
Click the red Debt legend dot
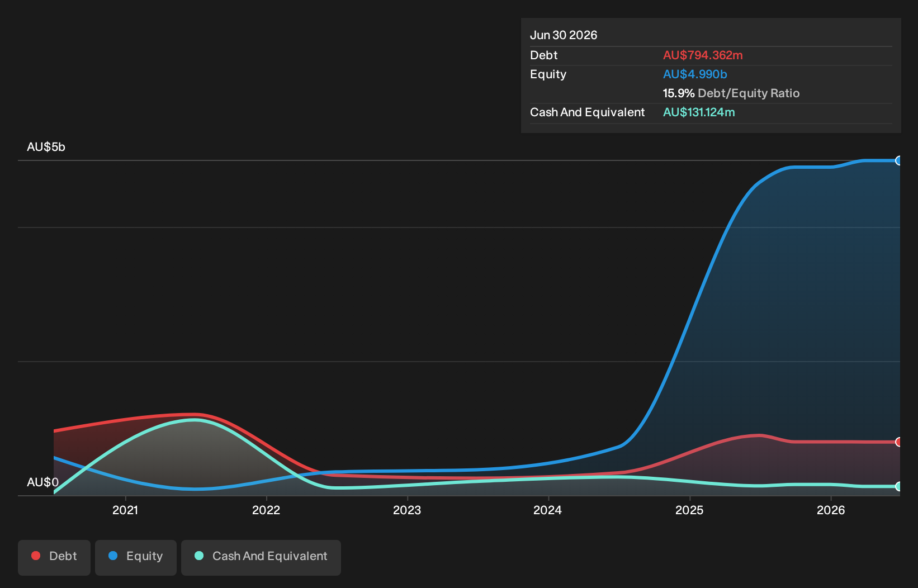36,556
